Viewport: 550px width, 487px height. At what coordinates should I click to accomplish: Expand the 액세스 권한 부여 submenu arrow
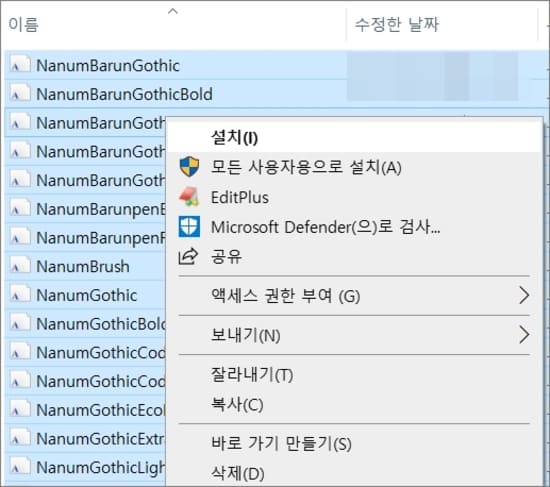pyautogui.click(x=524, y=295)
